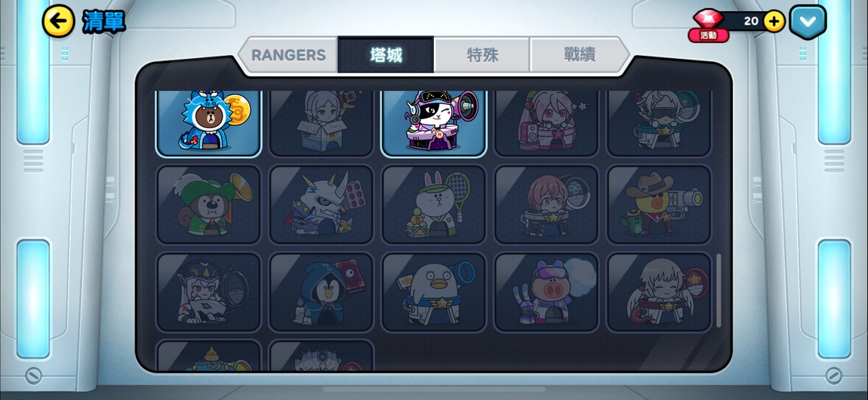This screenshot has height=400, width=868.
Task: Choose the pig wearing goggles tower
Action: pyautogui.click(x=546, y=292)
